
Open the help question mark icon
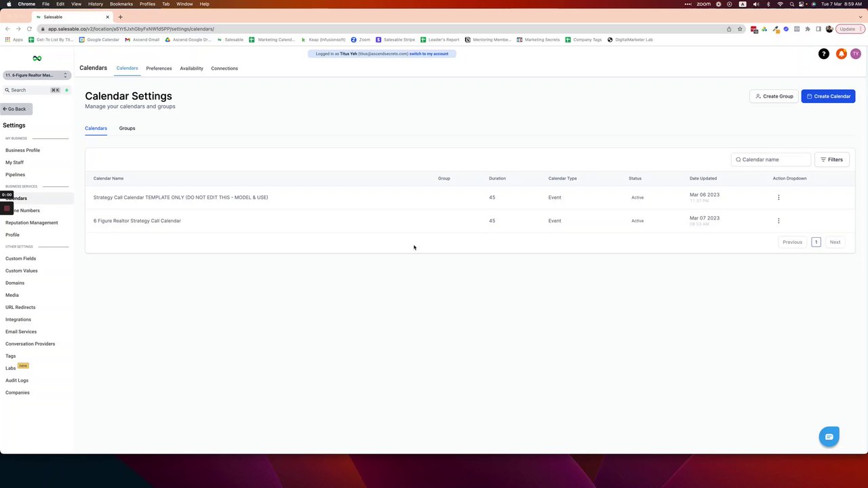click(823, 54)
